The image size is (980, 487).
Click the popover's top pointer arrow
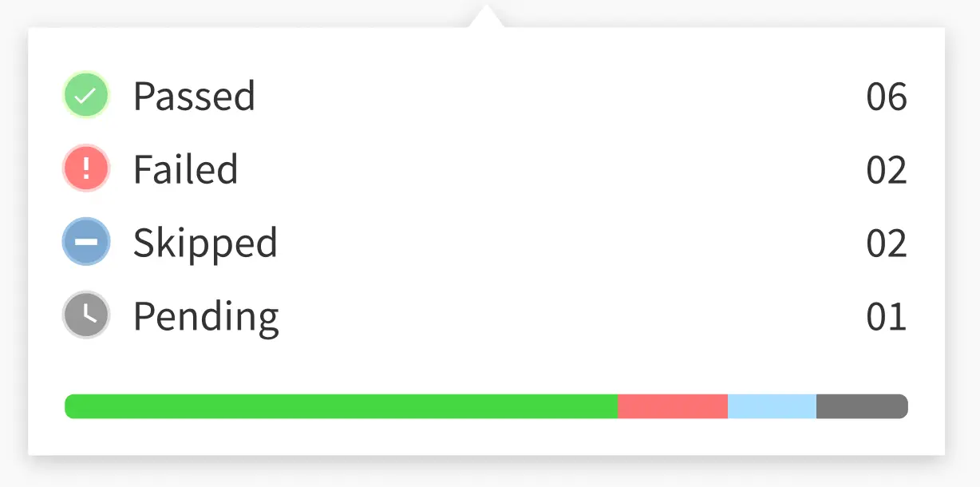(486, 18)
